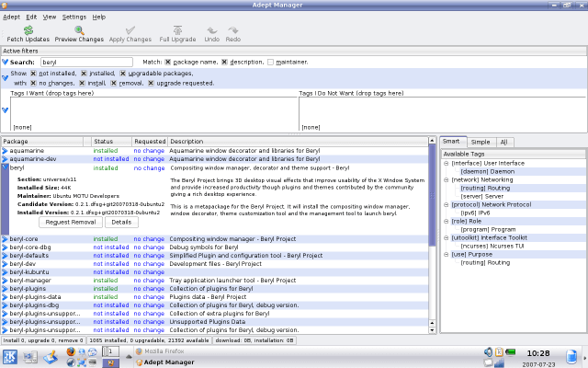Switch to the All tags tab
Screen dimensions: 588x368
(504, 142)
